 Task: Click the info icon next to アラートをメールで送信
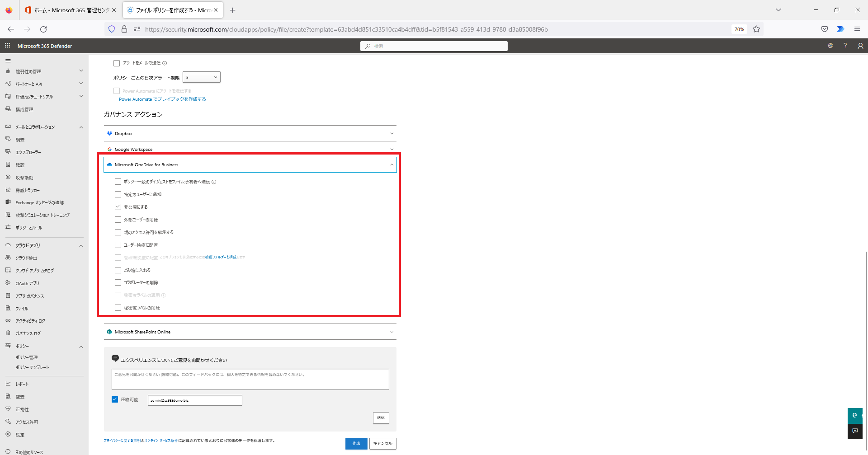pyautogui.click(x=165, y=63)
